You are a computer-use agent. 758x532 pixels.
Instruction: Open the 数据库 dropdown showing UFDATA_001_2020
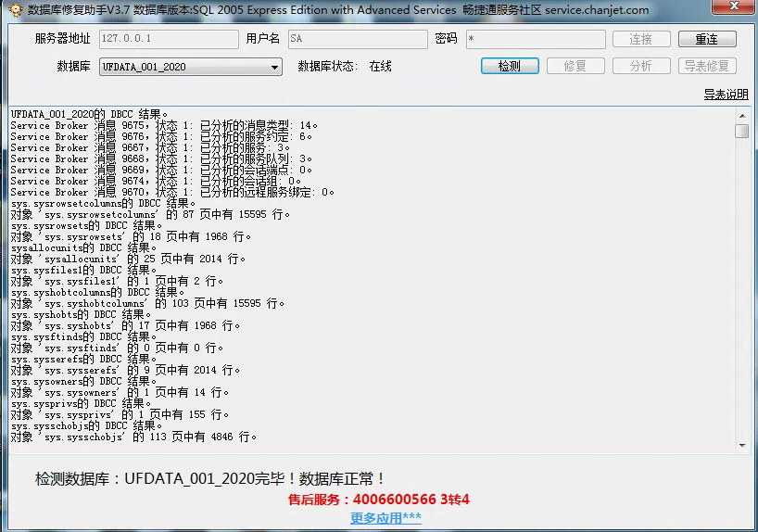pos(191,67)
